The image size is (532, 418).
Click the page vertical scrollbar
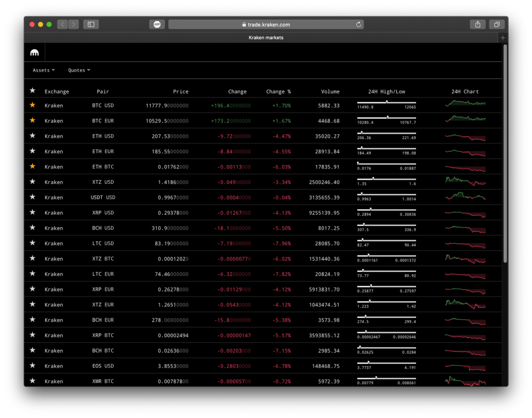(x=505, y=153)
